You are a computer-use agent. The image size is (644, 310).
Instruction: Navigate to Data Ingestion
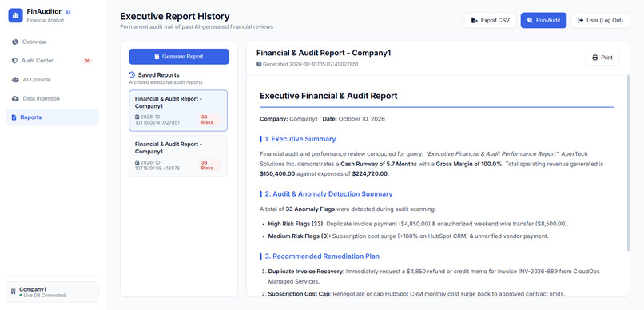(52, 98)
